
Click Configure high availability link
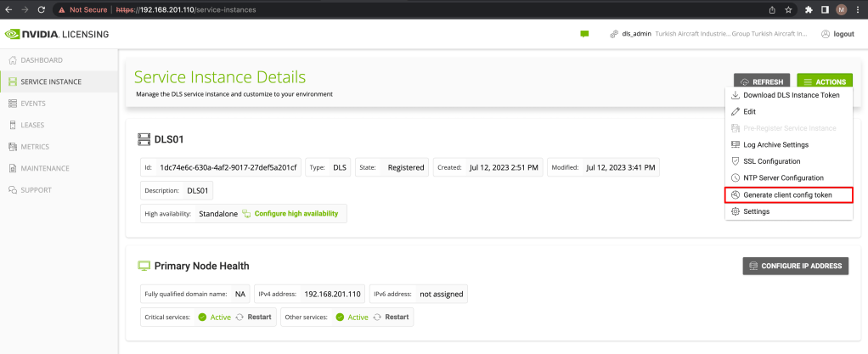[296, 213]
